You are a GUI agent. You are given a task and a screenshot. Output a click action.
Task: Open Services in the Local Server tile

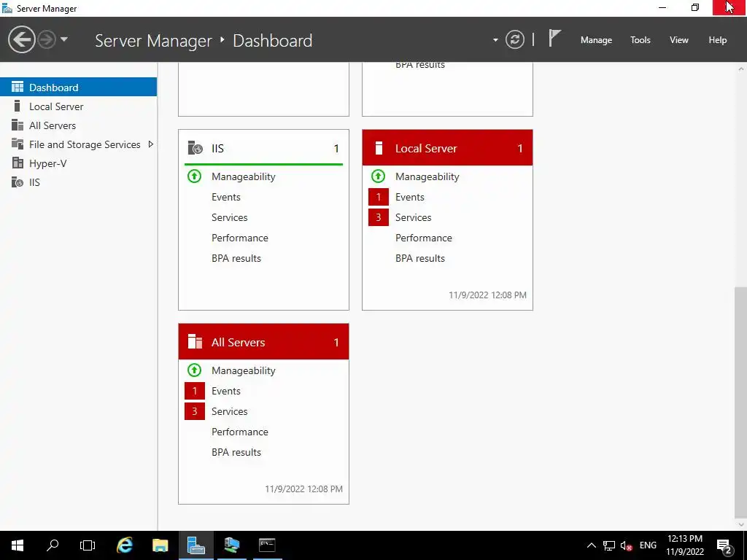tap(413, 217)
